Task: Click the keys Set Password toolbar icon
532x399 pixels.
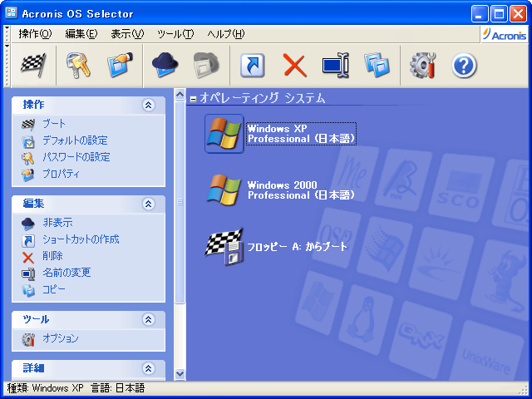Action: [78, 65]
